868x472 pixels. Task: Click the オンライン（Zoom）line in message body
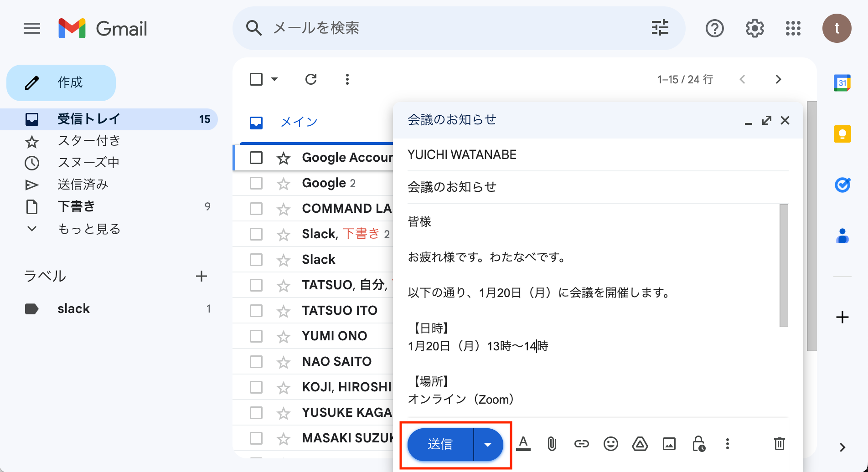(x=461, y=400)
